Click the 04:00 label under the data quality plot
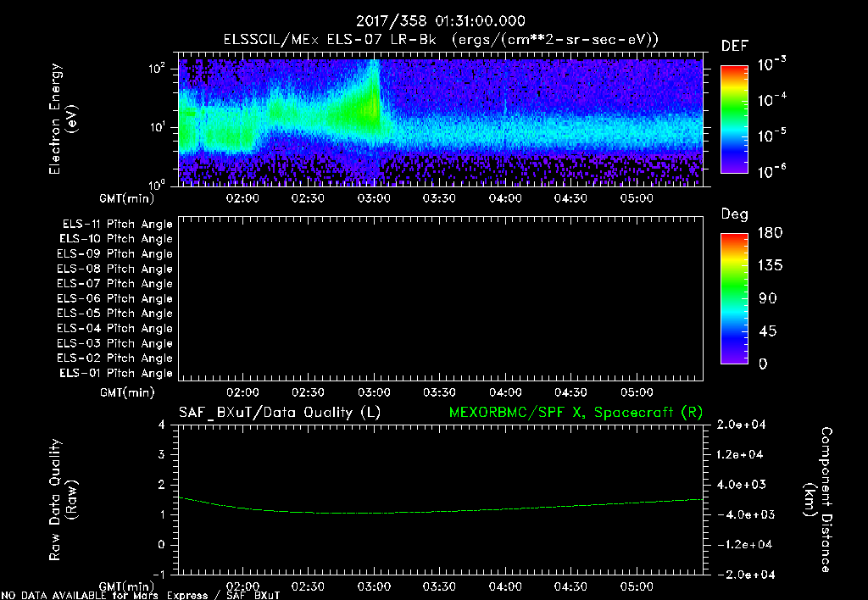The width and height of the screenshot is (868, 600). [505, 586]
